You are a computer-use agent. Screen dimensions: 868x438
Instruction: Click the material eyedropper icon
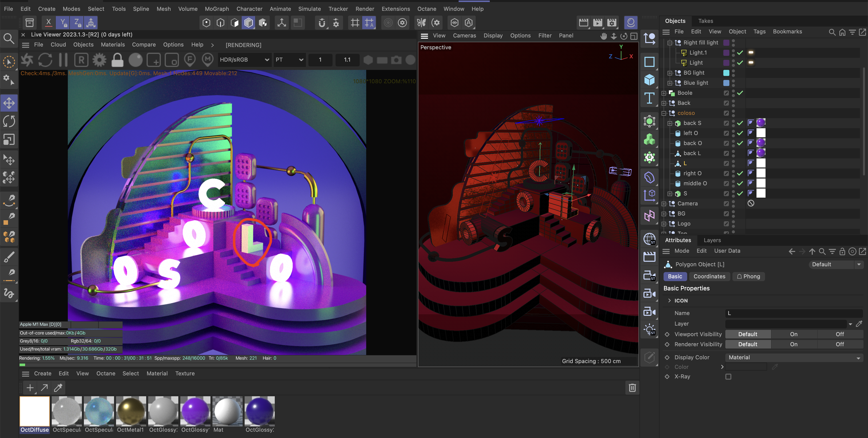[x=58, y=388]
